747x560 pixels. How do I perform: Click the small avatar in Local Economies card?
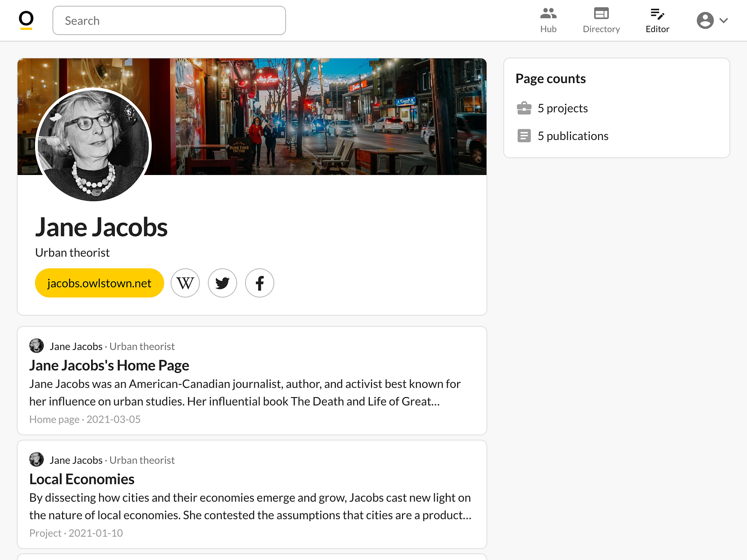36,460
